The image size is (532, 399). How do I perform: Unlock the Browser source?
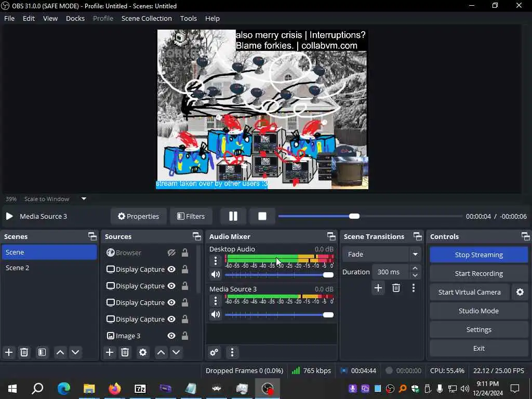(185, 252)
